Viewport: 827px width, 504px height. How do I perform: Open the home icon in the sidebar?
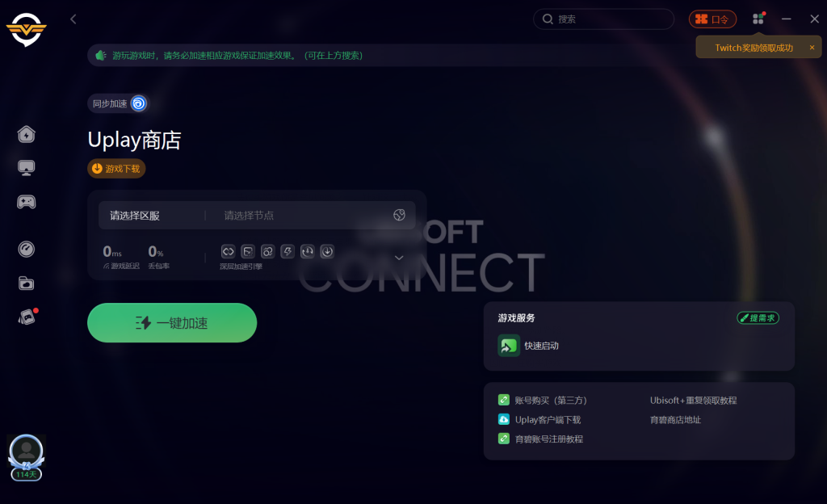pyautogui.click(x=27, y=134)
